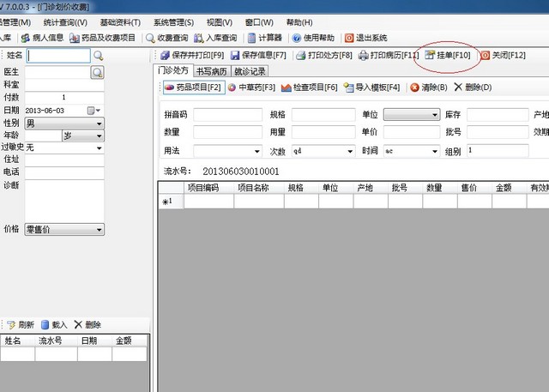
Task: Open the 统计查询(V) menu
Action: click(65, 22)
